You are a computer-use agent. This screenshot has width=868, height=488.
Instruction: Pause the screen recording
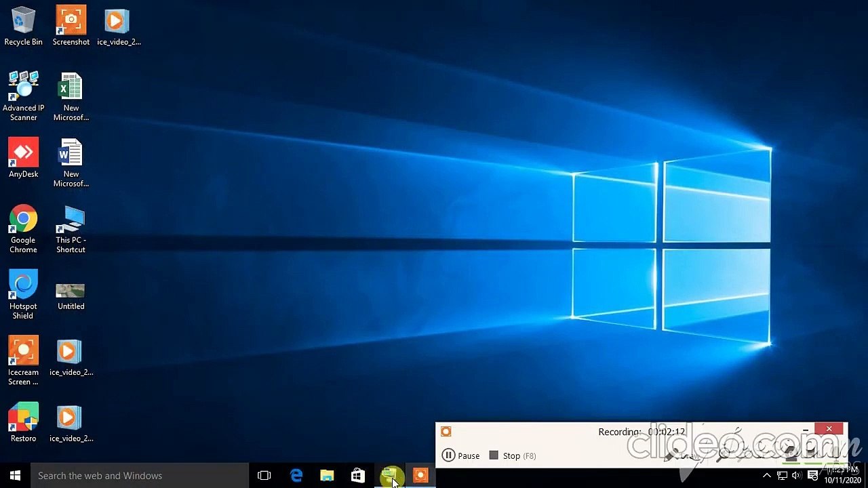460,455
